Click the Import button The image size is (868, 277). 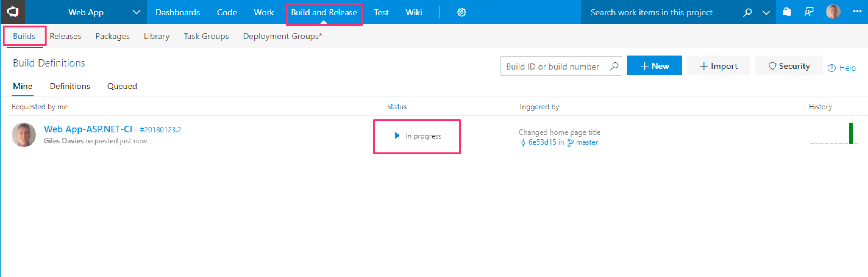718,66
